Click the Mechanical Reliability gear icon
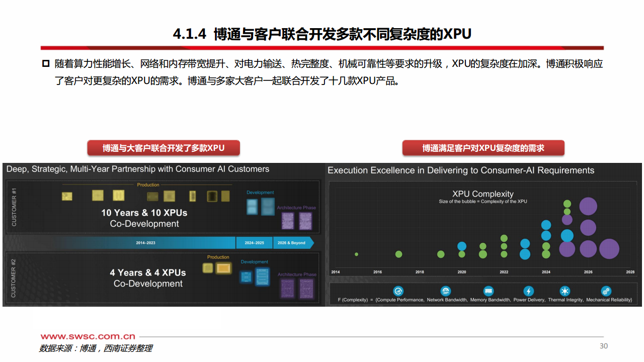The image size is (644, 362). click(606, 291)
